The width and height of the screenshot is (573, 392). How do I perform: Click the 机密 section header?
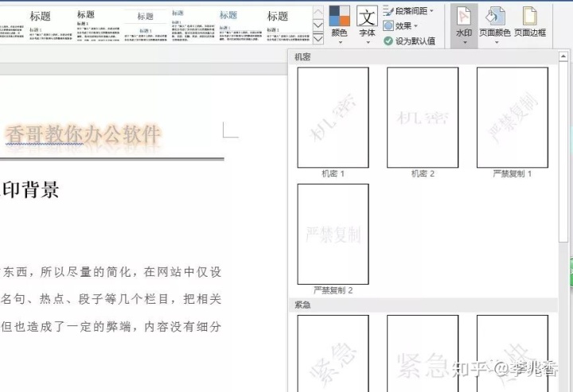pyautogui.click(x=423, y=57)
